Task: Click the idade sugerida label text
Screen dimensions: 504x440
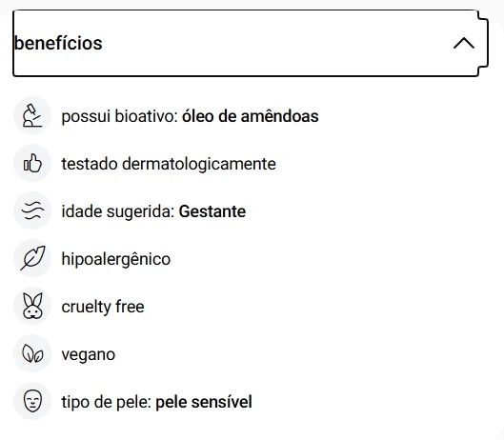Action: click(118, 211)
